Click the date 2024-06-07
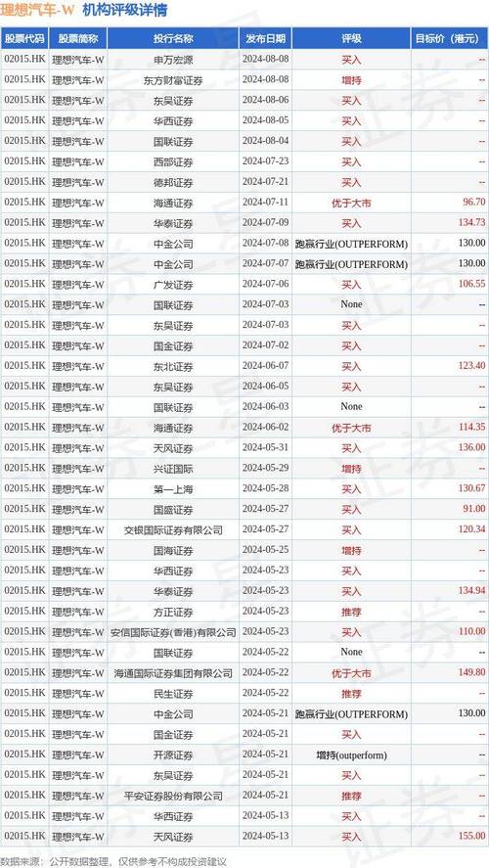 265,365
